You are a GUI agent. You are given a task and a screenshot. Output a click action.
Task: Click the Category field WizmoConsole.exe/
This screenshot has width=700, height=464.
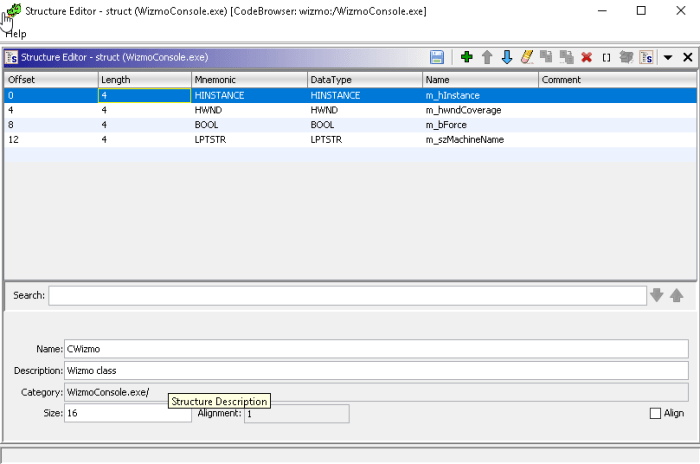coord(376,392)
